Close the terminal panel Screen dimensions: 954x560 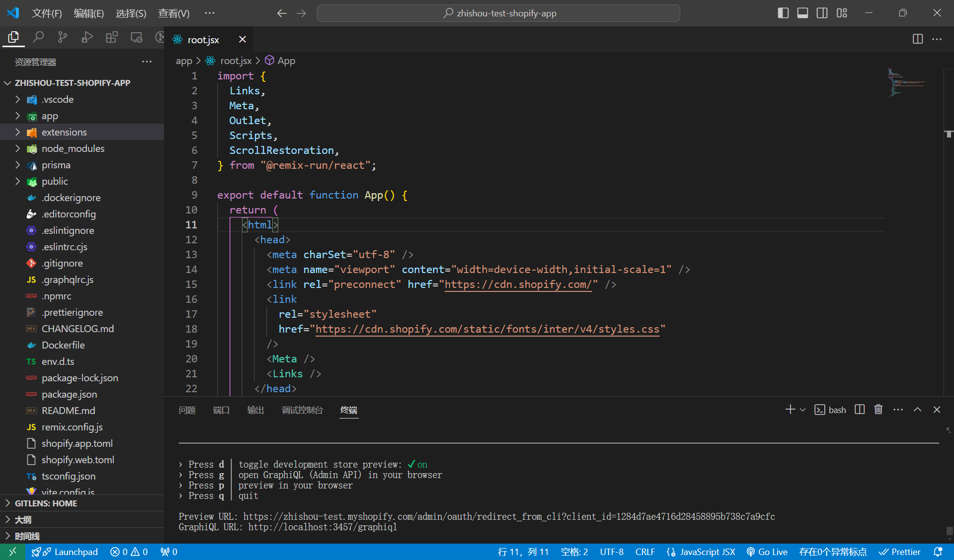coord(937,410)
